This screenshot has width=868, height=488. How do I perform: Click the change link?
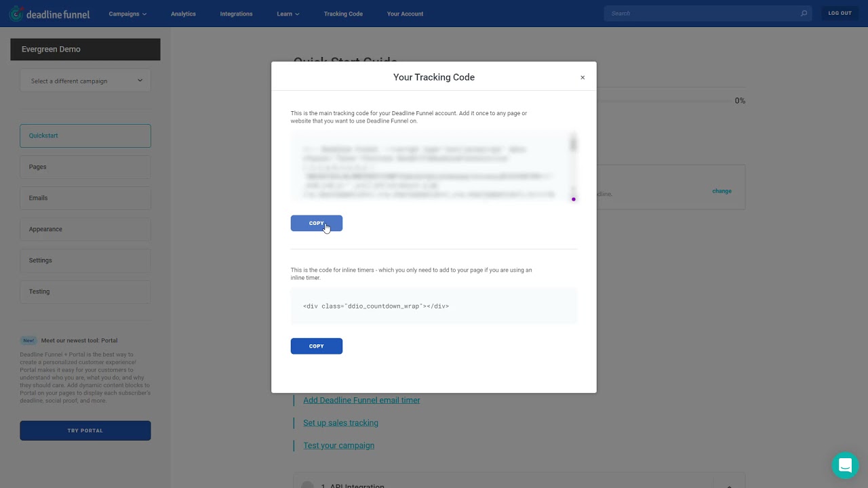722,191
